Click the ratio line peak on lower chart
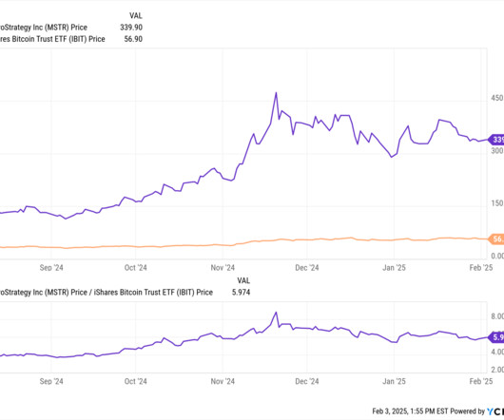Image resolution: width=504 pixels, height=420 pixels. point(276,313)
